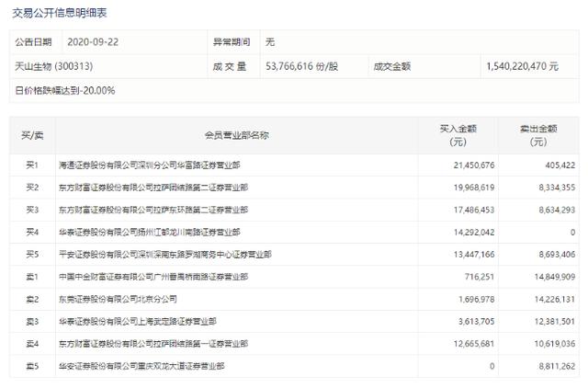Click the 买/卖 column header
Viewport: 588px width, 388px height.
click(x=32, y=135)
